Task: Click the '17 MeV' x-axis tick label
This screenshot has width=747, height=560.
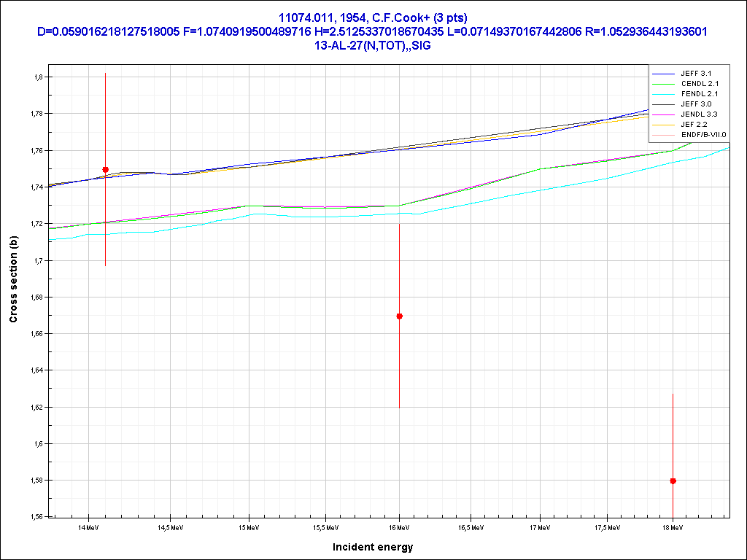Action: 540,526
